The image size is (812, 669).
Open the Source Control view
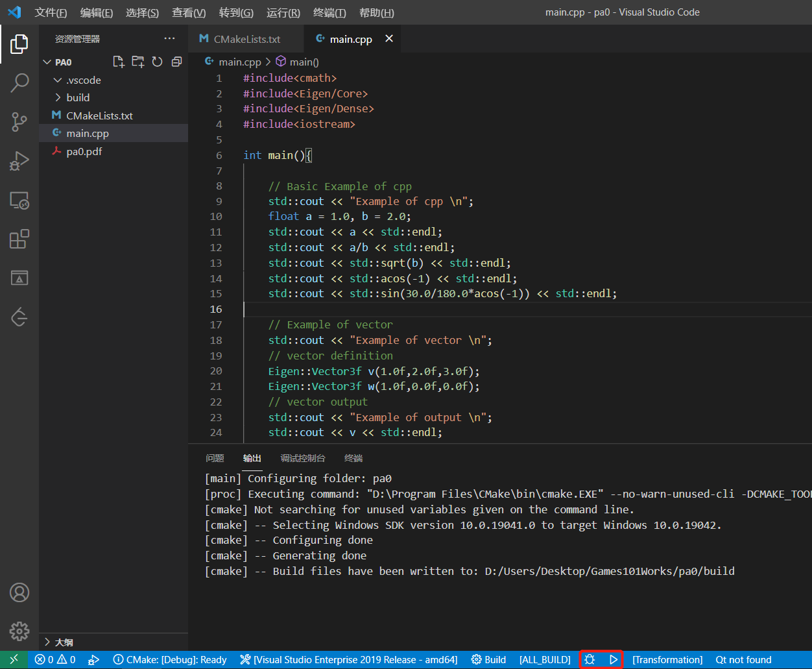(x=19, y=121)
